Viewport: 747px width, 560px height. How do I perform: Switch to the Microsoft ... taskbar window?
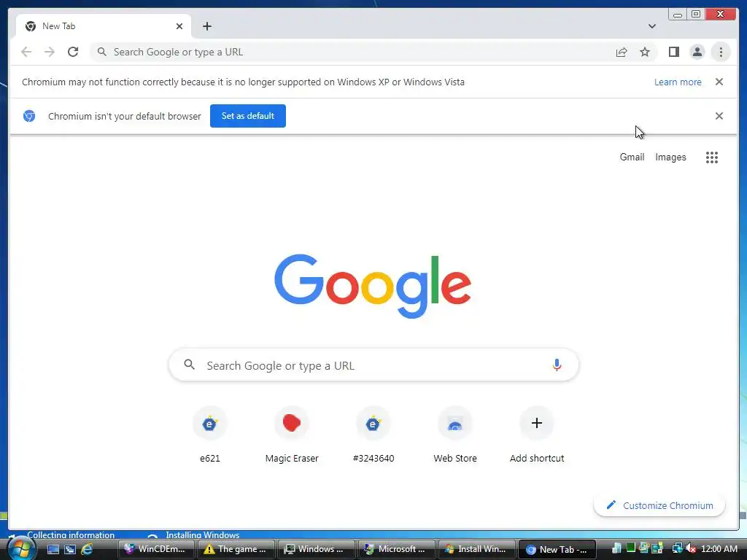click(x=396, y=549)
